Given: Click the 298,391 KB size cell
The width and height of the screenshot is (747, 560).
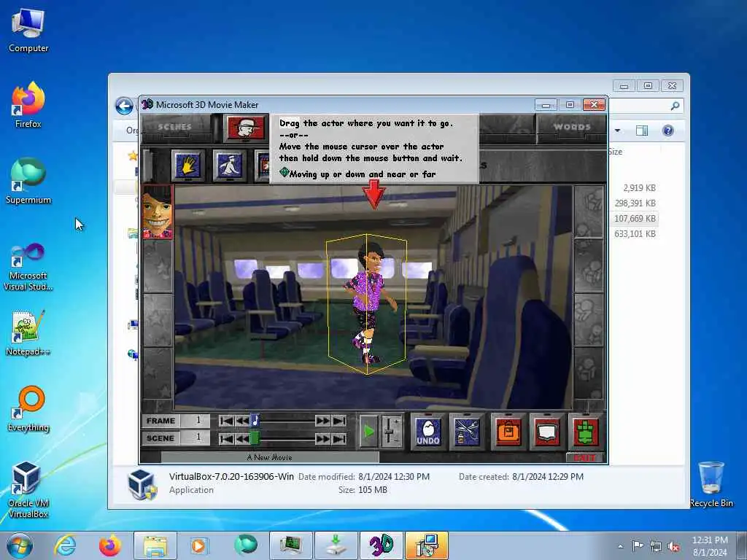Looking at the screenshot, I should point(635,203).
